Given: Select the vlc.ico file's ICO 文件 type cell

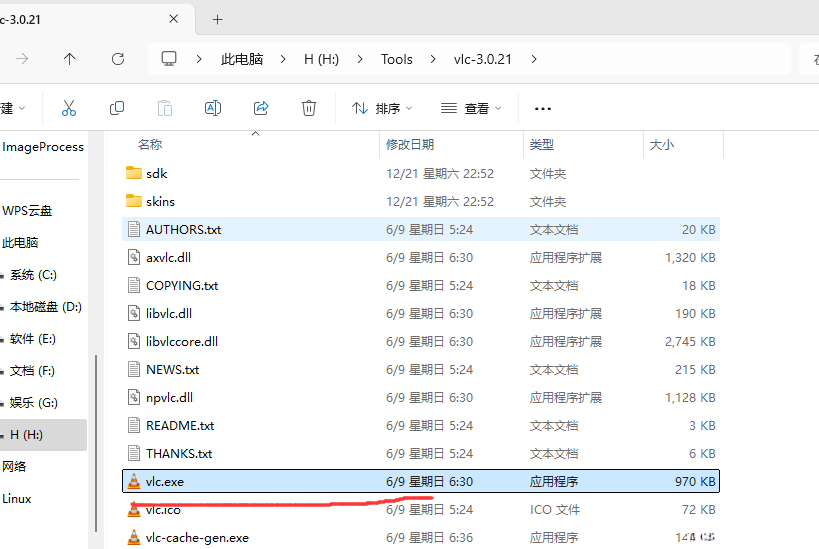Looking at the screenshot, I should [x=555, y=509].
